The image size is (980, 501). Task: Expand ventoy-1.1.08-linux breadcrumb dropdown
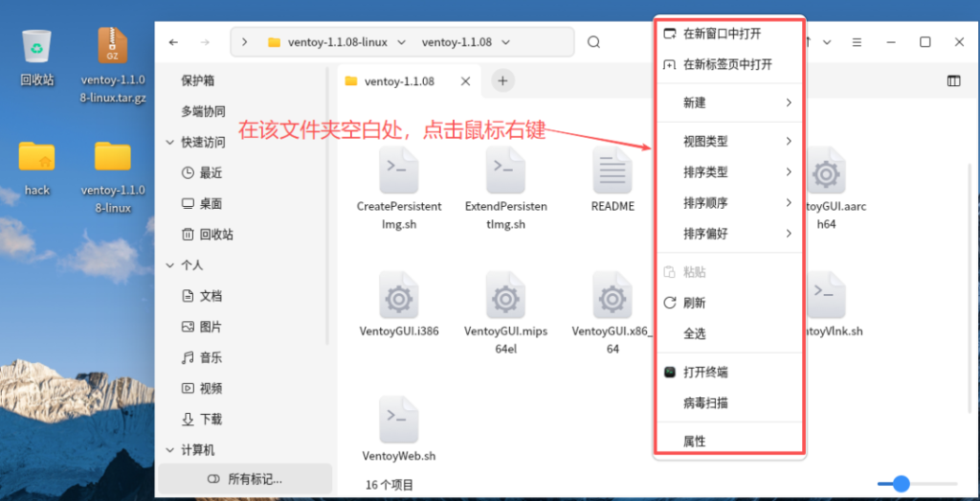[x=402, y=42]
